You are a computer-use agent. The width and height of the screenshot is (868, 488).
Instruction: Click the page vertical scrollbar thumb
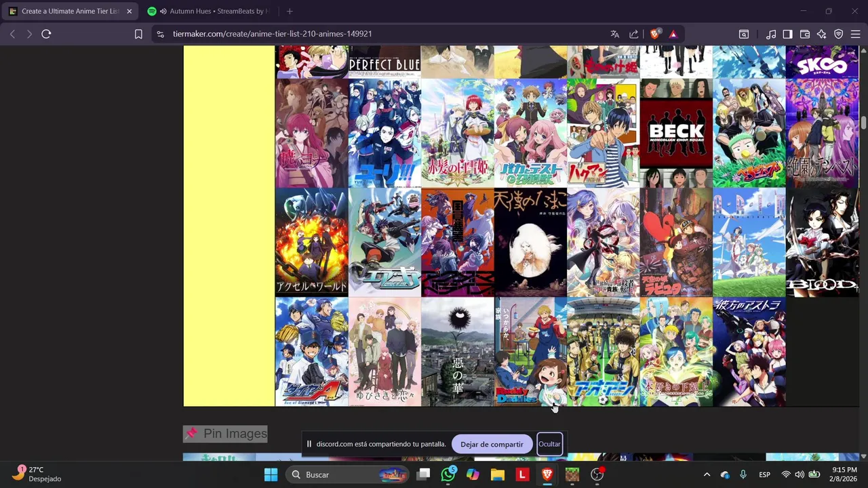point(864,123)
